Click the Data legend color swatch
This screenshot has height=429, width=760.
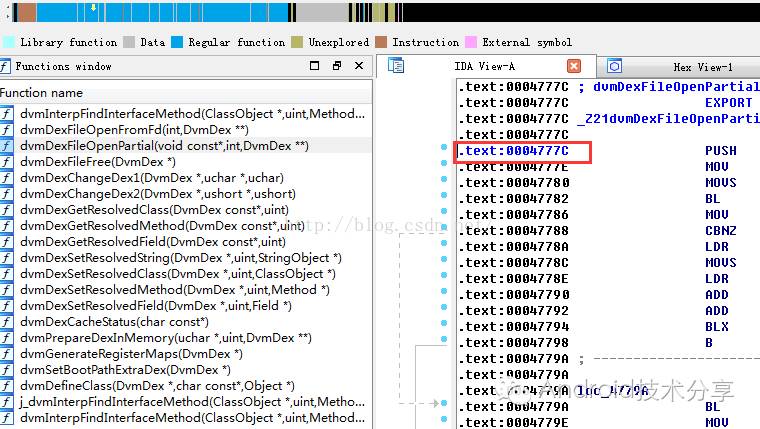click(129, 42)
